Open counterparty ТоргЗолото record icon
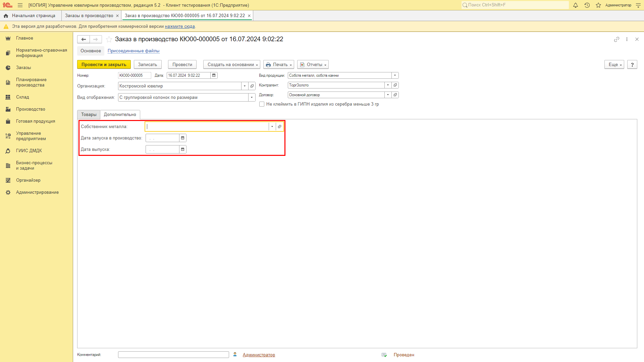644x362 pixels. [395, 85]
